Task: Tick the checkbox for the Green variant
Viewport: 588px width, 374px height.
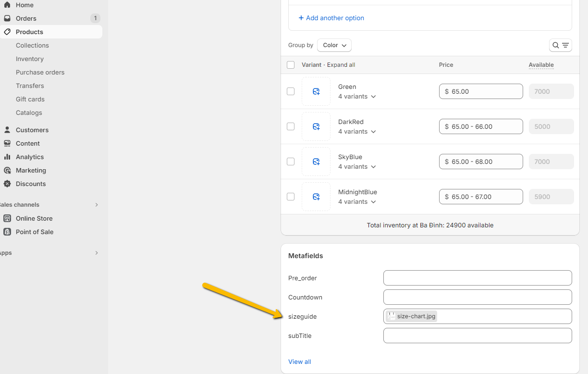Action: [291, 91]
